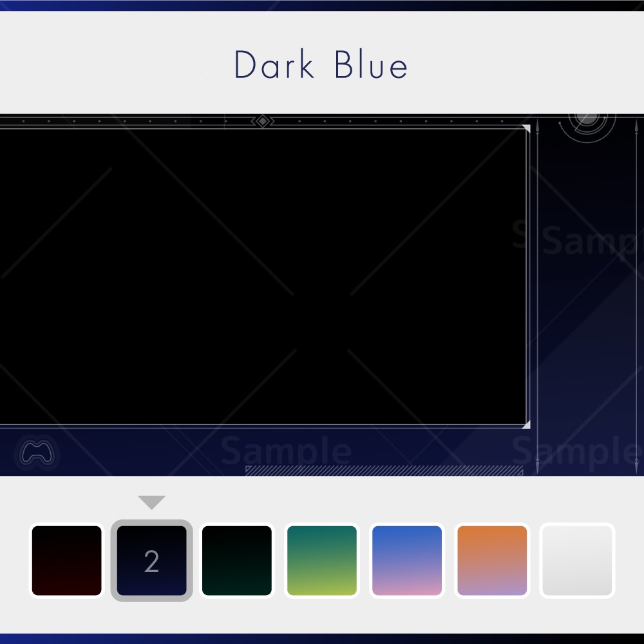
Task: Click the black preview screen area
Action: point(258,277)
